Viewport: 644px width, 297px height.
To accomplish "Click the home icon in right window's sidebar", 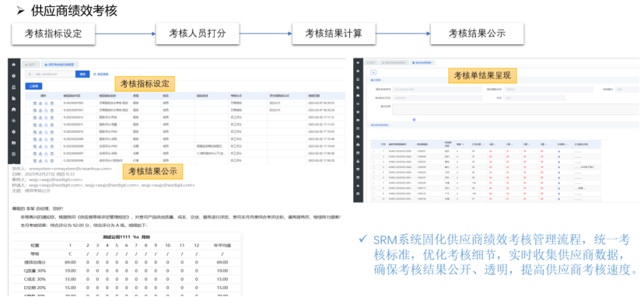I will coord(359,62).
